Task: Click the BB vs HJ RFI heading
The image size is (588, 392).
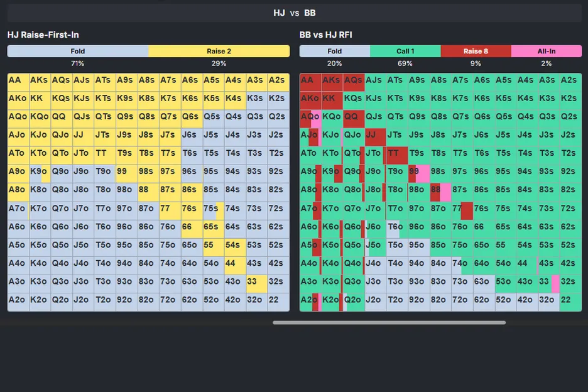Action: (325, 35)
